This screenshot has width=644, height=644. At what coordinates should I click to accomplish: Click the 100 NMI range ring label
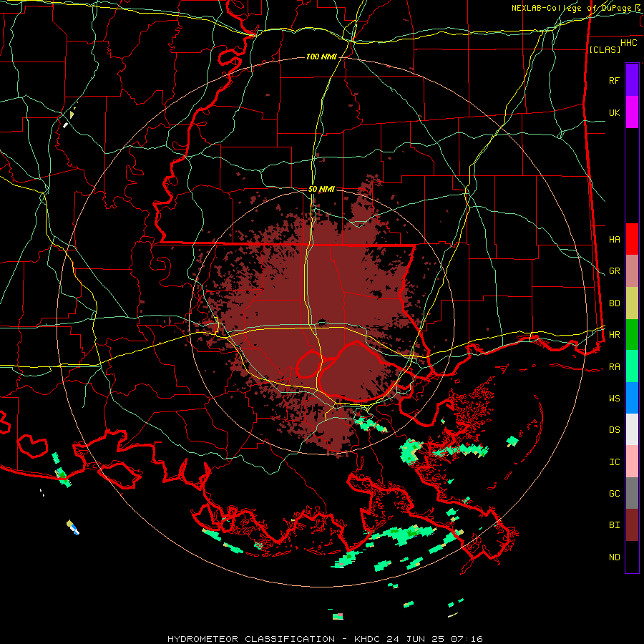321,57
